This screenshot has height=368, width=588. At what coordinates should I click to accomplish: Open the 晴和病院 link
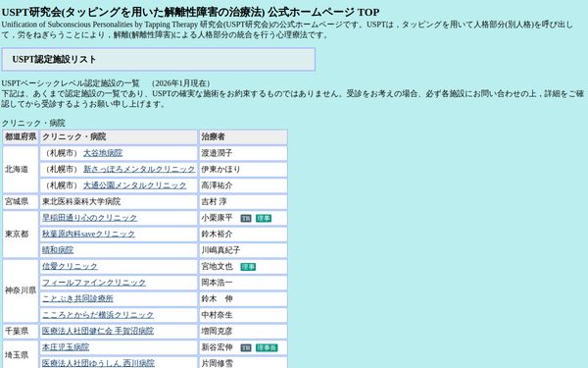point(58,250)
